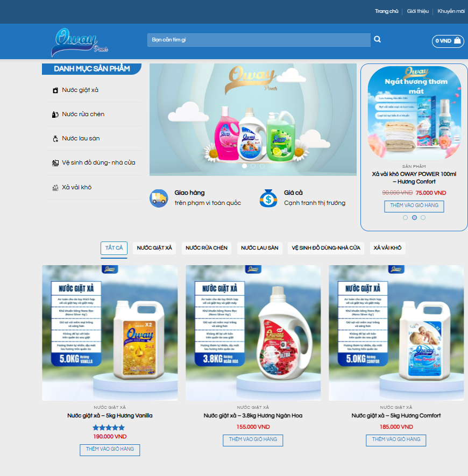468x476 pixels.
Task: Click the Xả vải khô category icon
Action: pos(55,188)
